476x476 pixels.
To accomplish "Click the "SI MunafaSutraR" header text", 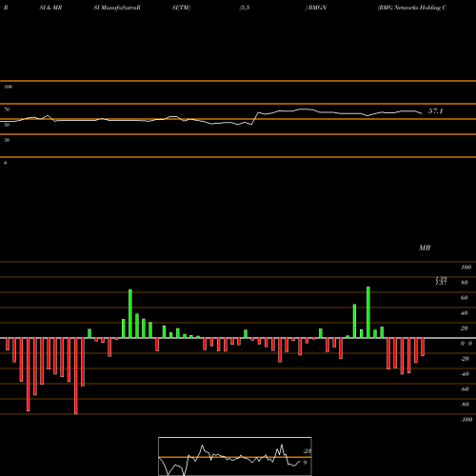I will (x=117, y=8).
